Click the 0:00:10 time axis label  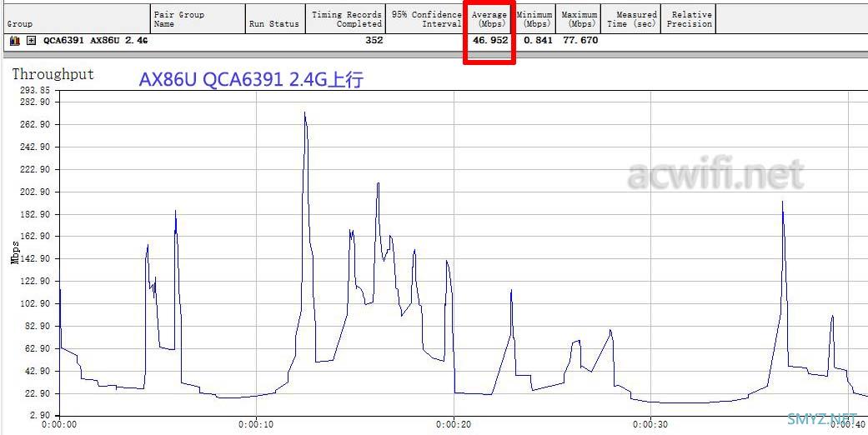point(256,425)
